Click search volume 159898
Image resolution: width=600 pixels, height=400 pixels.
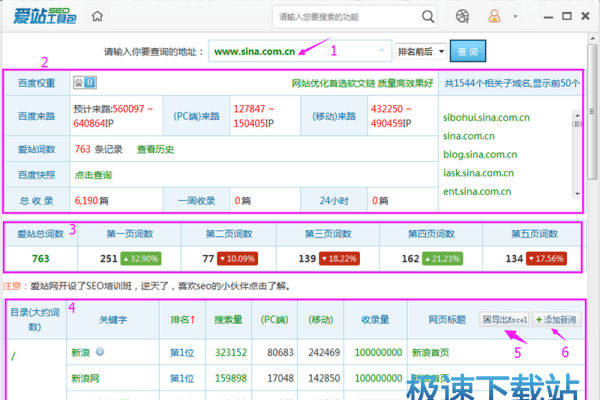coord(231,379)
